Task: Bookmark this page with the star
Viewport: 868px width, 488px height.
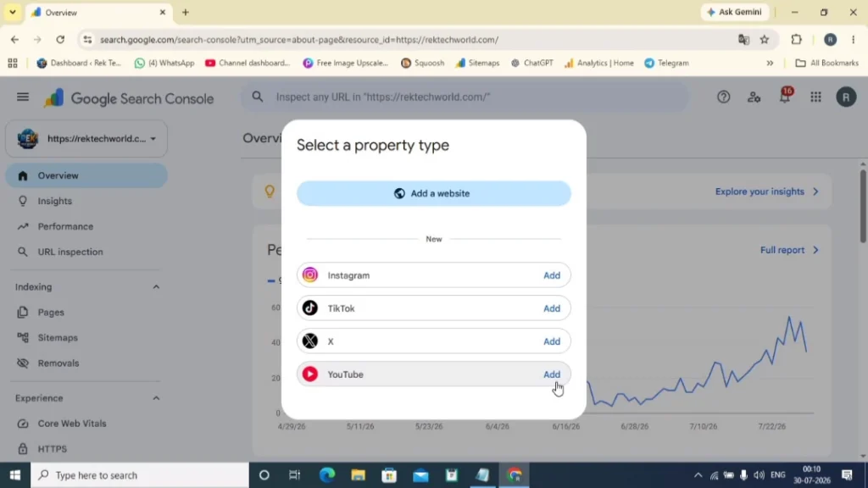Action: coord(765,40)
